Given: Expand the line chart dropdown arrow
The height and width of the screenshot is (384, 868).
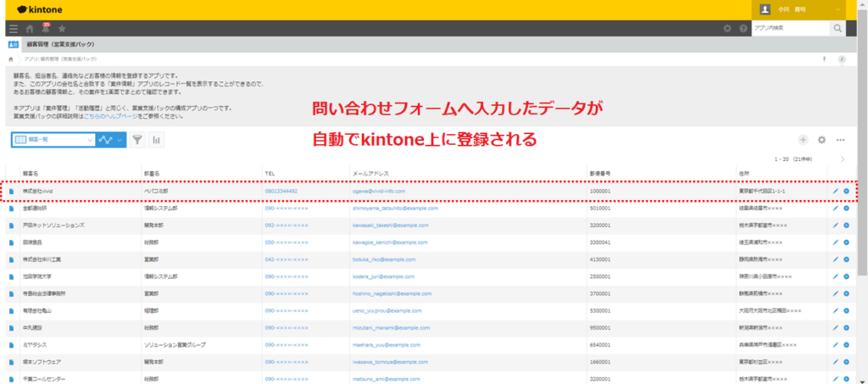Looking at the screenshot, I should [x=119, y=140].
